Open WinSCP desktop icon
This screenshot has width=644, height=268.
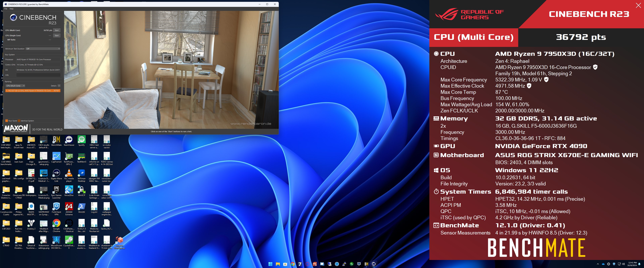(82, 191)
